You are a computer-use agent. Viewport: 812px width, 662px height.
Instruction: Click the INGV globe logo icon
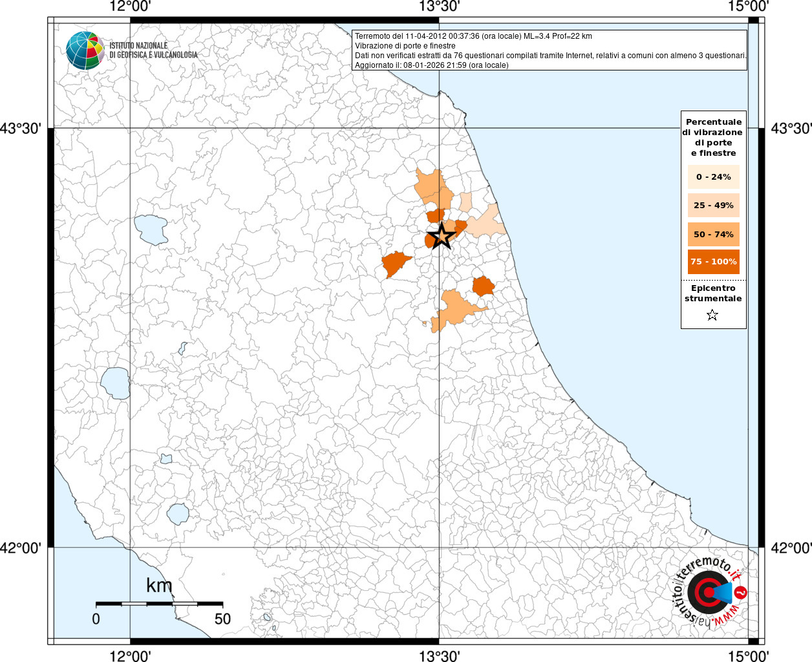point(85,50)
